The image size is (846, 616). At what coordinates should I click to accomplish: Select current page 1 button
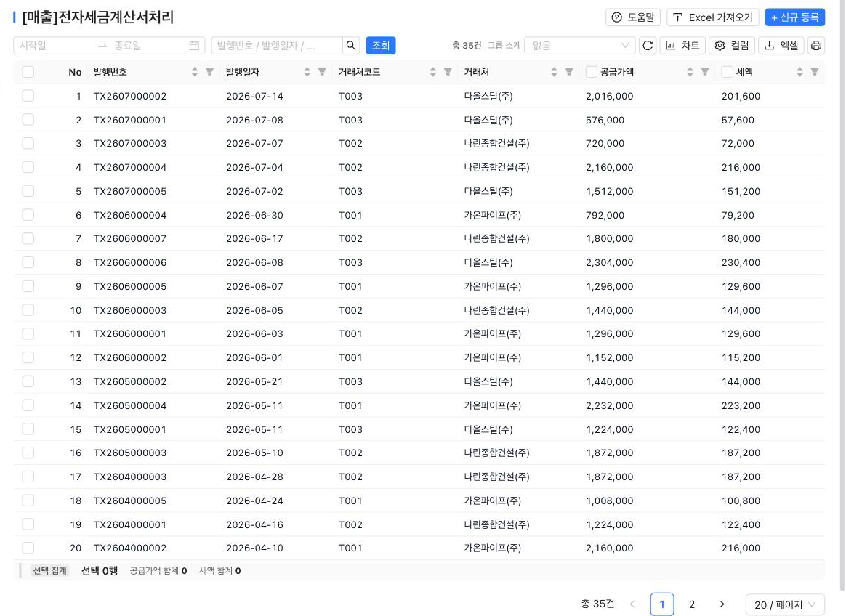click(x=662, y=604)
